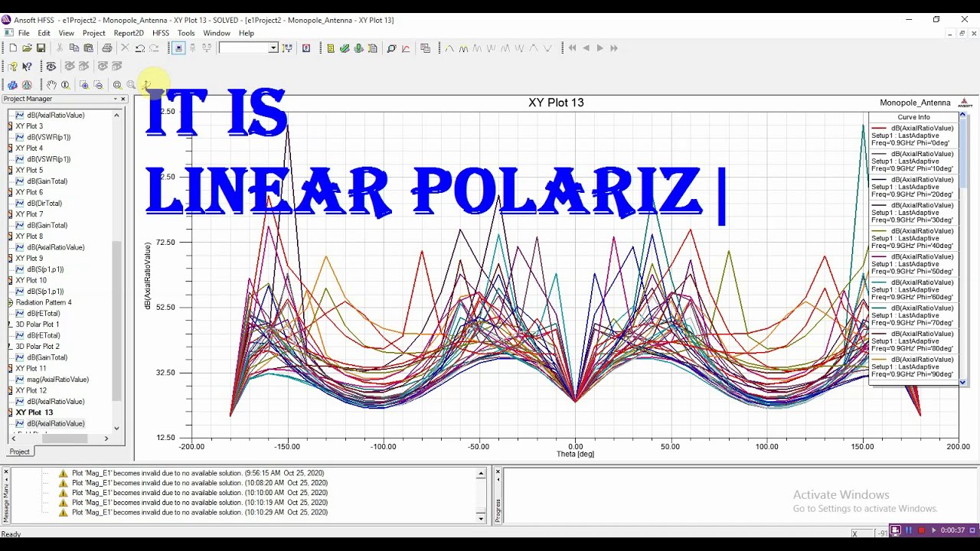Click project tree horizontal scroll right arrow
The width and height of the screenshot is (980, 551).
[x=106, y=439]
